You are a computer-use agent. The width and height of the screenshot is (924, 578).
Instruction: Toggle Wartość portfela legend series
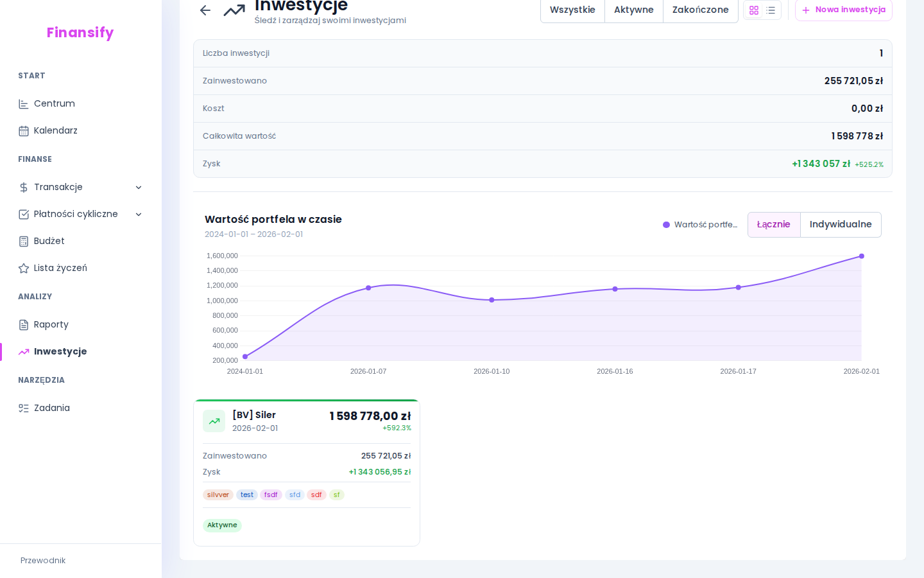pyautogui.click(x=700, y=225)
